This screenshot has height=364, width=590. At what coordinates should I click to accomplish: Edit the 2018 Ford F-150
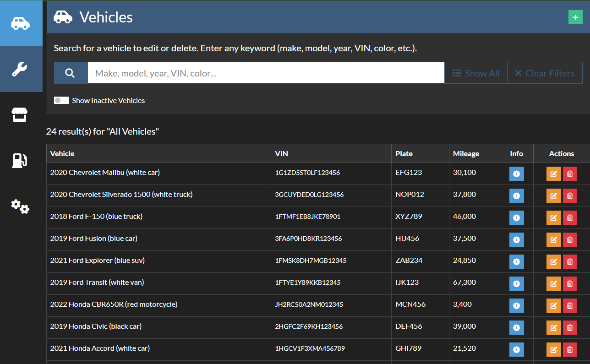click(553, 217)
